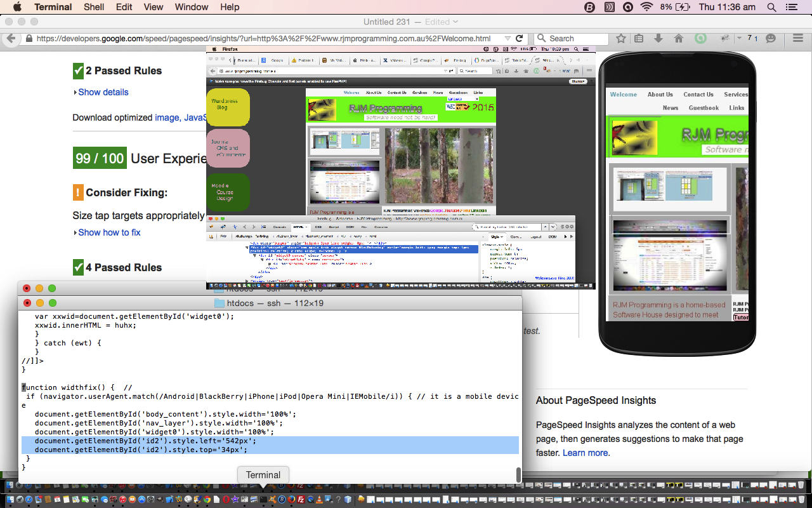Image resolution: width=812 pixels, height=508 pixels.
Task: Click the yellow Wordpress Blog button in screenshot
Action: (x=228, y=107)
